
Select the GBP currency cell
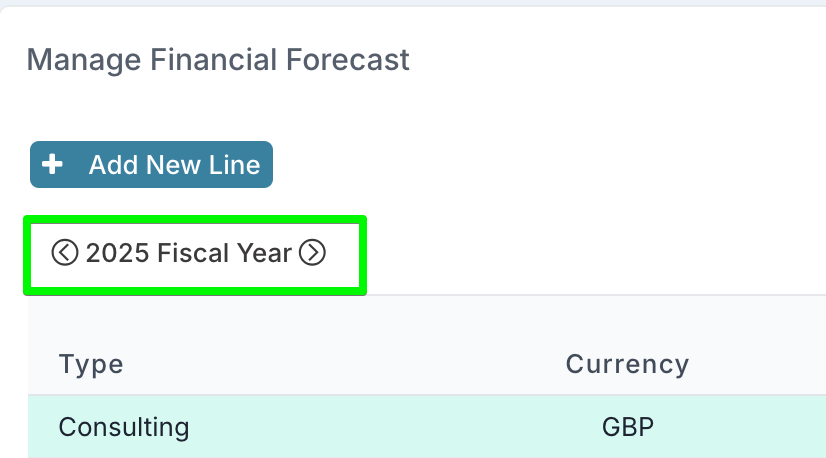628,427
